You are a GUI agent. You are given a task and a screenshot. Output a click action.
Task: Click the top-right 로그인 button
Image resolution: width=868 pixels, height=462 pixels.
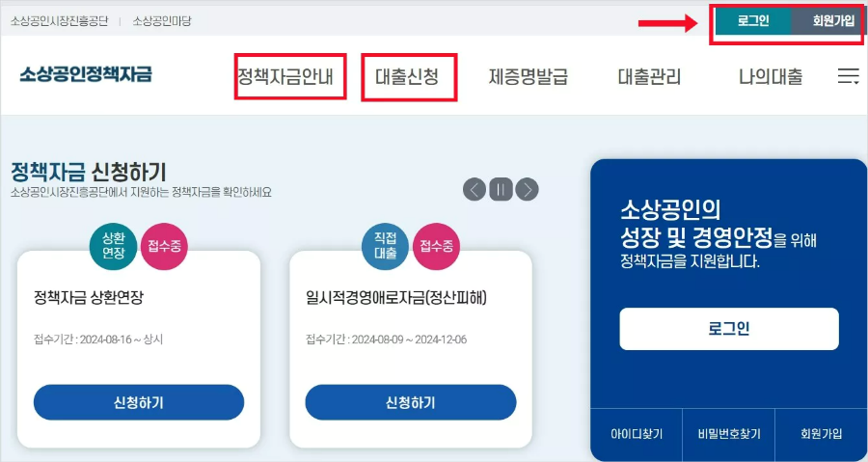coord(753,21)
